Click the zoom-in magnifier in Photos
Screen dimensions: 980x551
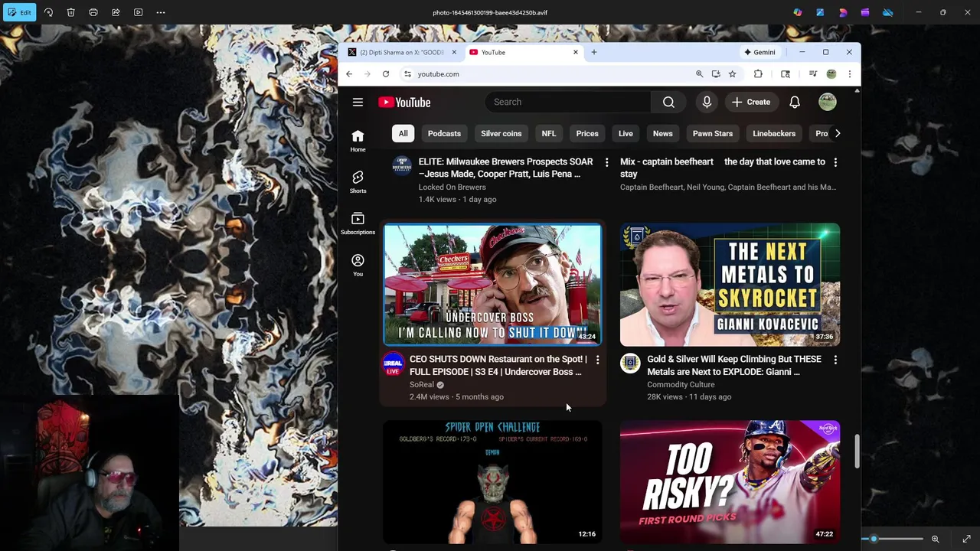[x=935, y=540]
